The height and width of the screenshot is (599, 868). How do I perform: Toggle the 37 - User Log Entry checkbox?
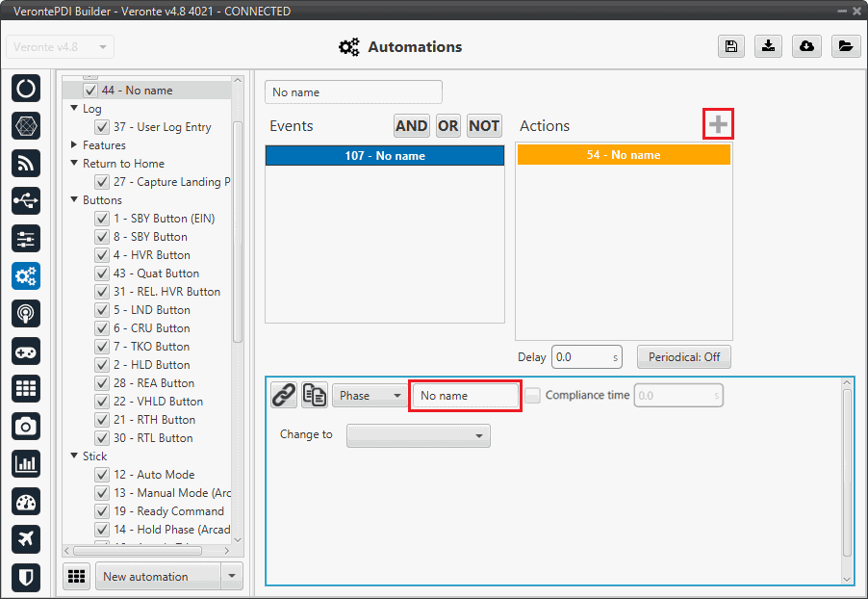102,127
